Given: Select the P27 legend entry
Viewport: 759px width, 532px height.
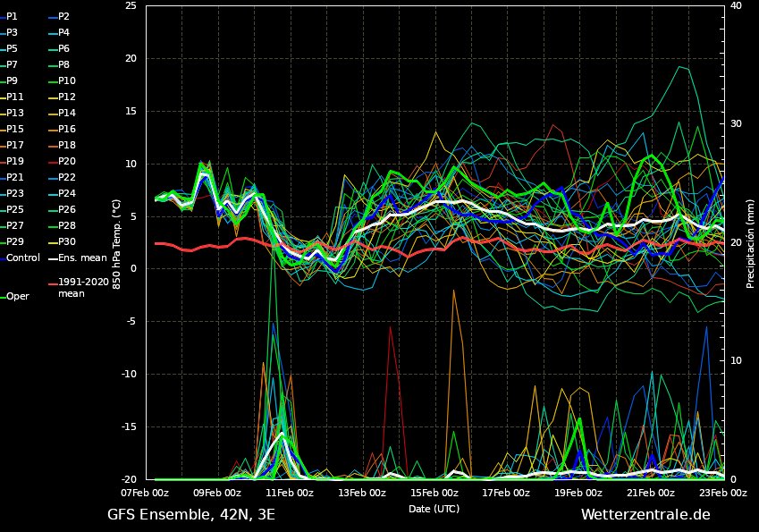Looking at the screenshot, I should [x=12, y=225].
